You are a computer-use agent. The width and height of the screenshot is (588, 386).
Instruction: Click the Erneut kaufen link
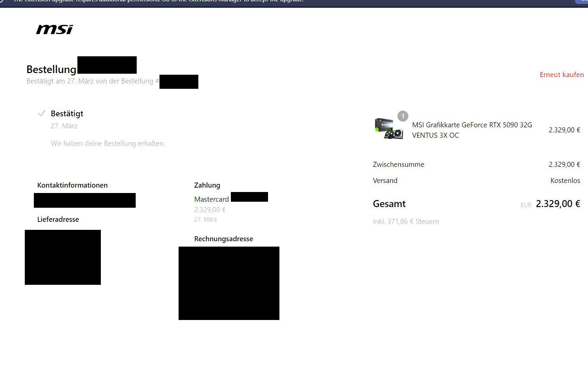[x=562, y=75]
